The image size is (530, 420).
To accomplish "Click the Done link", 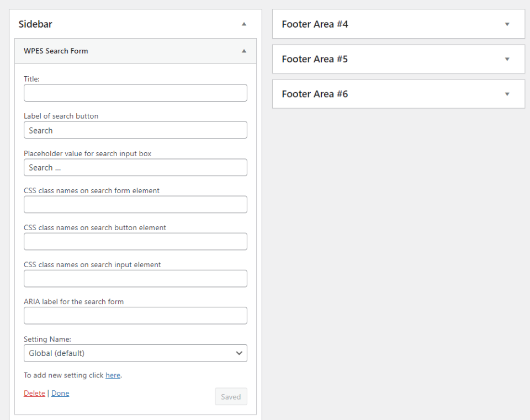I will tap(60, 394).
